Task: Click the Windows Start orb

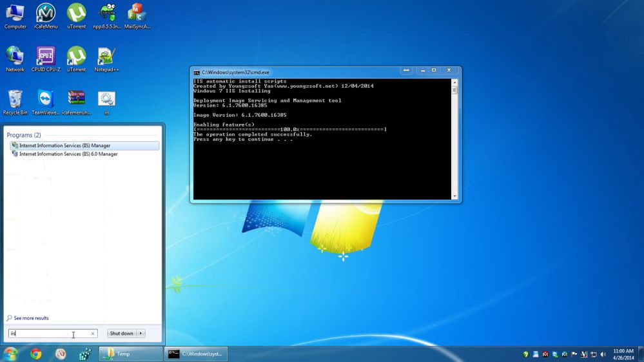Action: point(10,354)
